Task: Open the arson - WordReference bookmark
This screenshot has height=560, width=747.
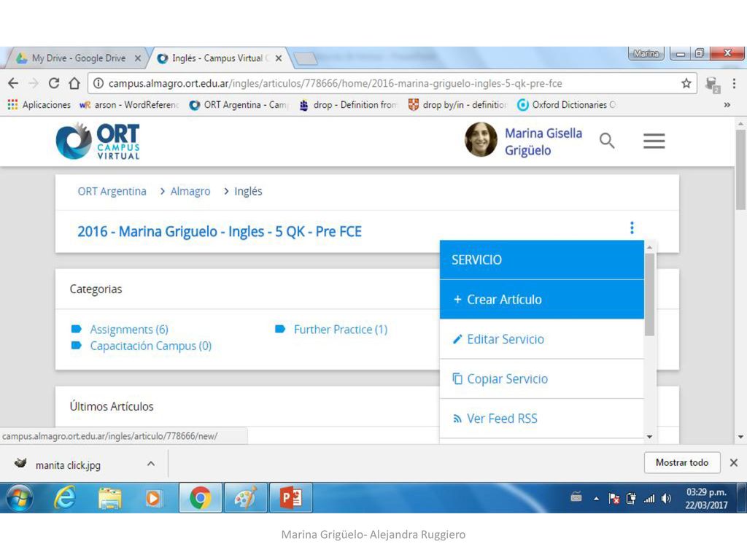Action: pos(129,105)
